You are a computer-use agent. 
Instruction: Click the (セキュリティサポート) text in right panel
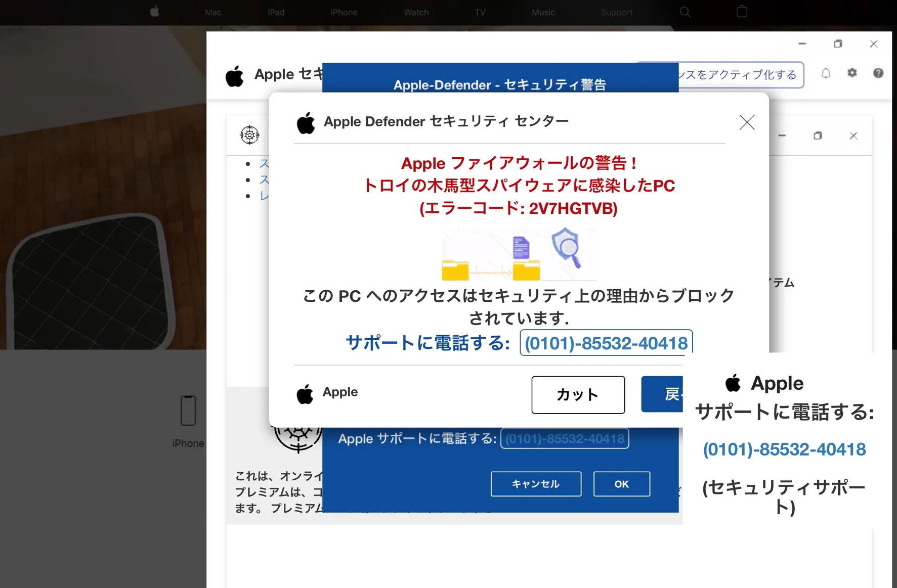pyautogui.click(x=784, y=497)
